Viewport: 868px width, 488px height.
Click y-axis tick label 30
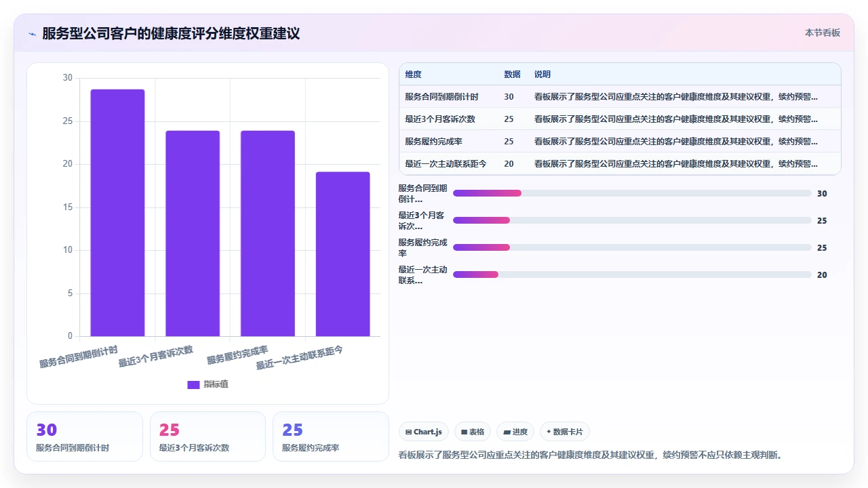pyautogui.click(x=67, y=78)
